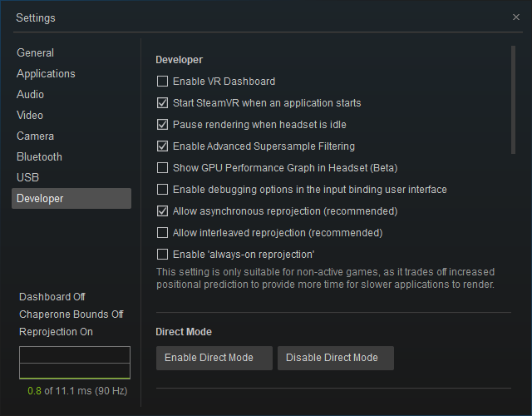Uncheck Allow asynchronous reprojection
Image resolution: width=532 pixels, height=416 pixels.
coord(162,211)
